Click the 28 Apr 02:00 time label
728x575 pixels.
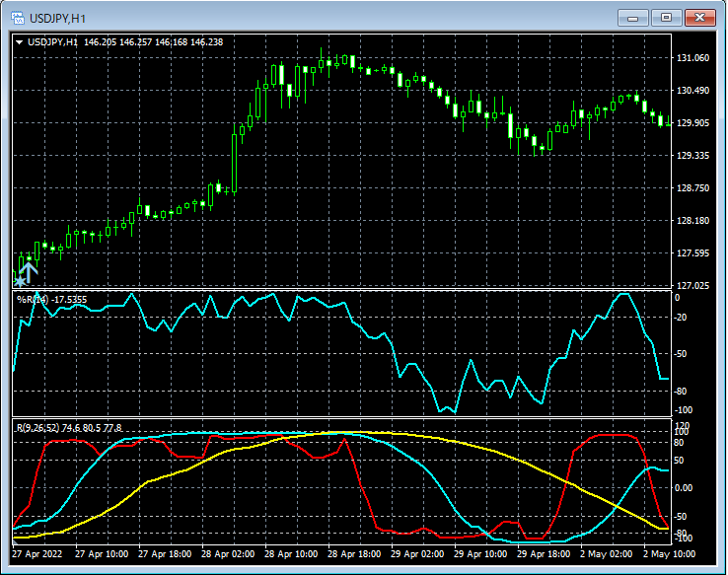click(x=228, y=554)
